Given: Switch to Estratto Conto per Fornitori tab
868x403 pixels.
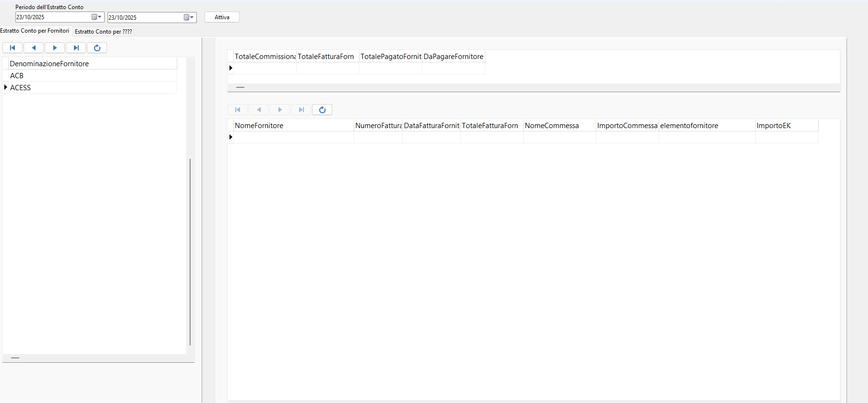Looking at the screenshot, I should tap(35, 31).
